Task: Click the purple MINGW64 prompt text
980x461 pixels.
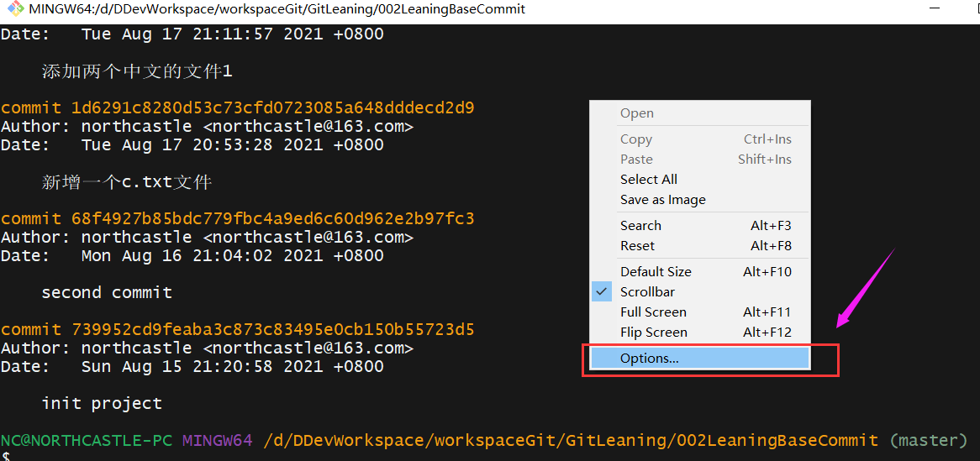Action: 218,440
